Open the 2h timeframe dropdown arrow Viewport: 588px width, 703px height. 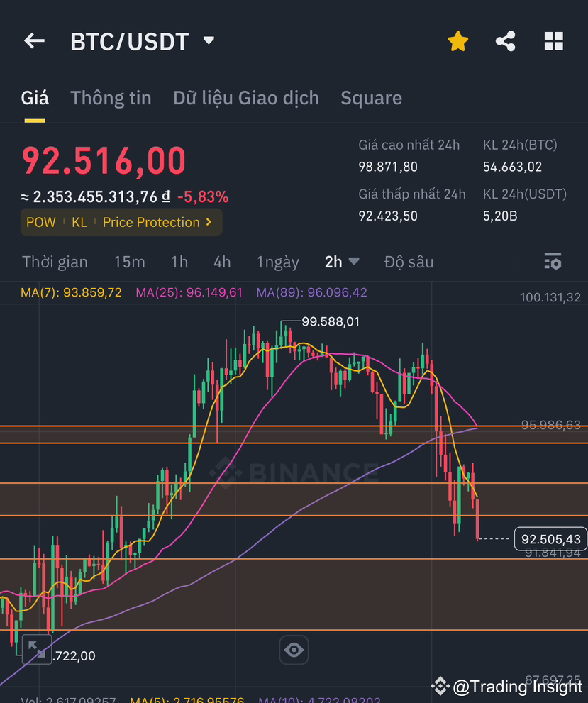tap(354, 262)
